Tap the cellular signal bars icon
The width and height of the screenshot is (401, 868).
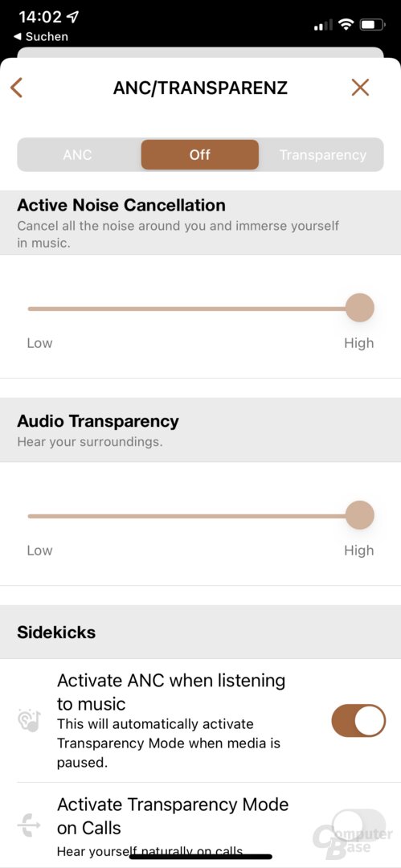(x=324, y=25)
